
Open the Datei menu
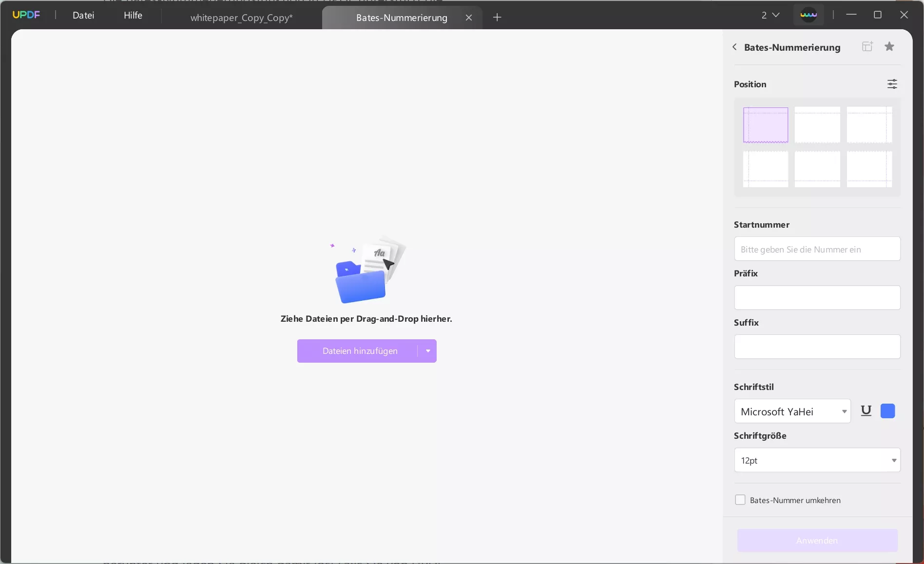click(x=83, y=15)
